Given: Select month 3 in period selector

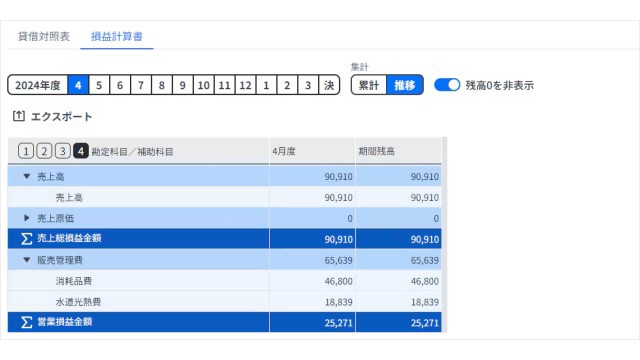Looking at the screenshot, I should [308, 85].
